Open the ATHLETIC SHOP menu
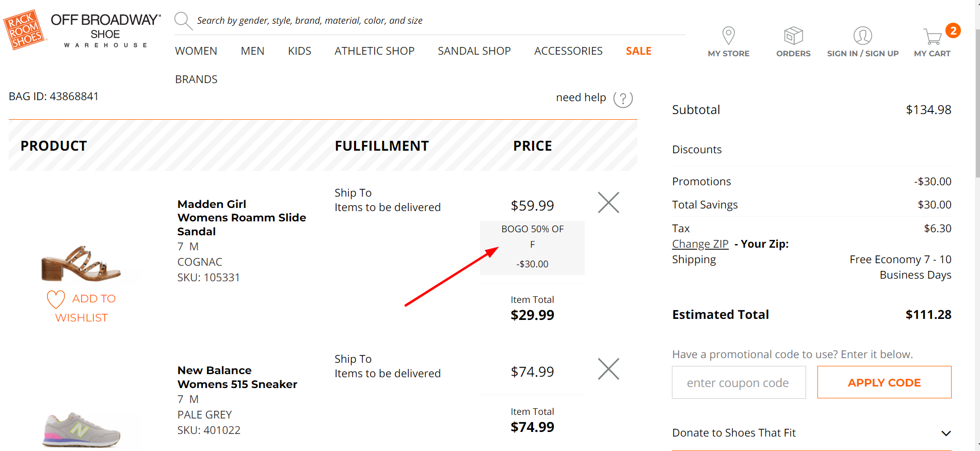The width and height of the screenshot is (980, 451). (374, 51)
